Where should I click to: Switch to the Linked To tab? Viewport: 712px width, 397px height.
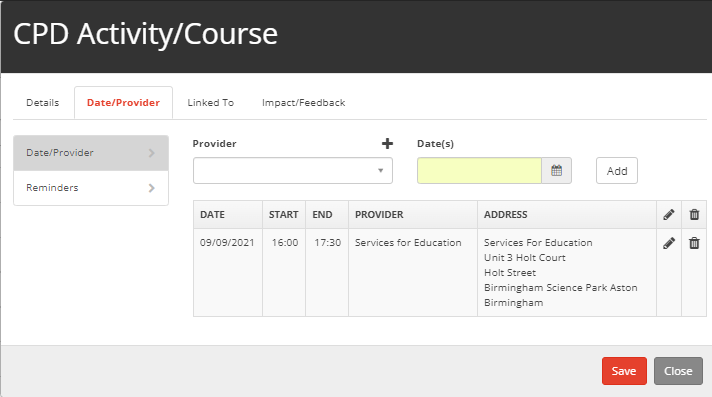pyautogui.click(x=211, y=103)
